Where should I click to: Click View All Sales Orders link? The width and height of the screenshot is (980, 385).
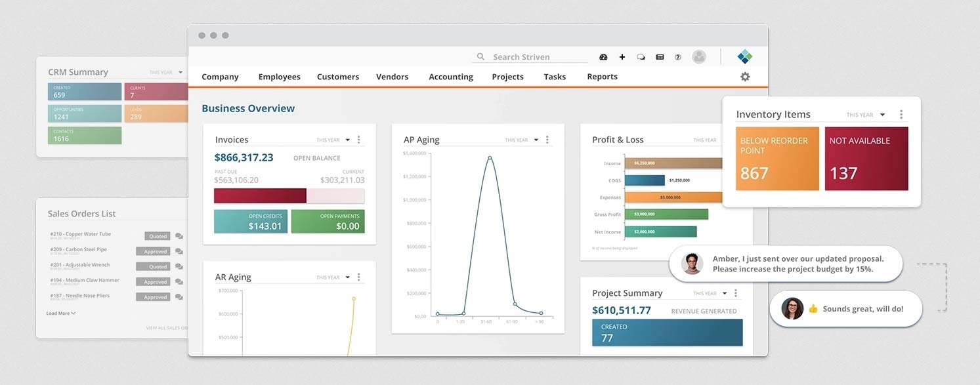click(167, 328)
